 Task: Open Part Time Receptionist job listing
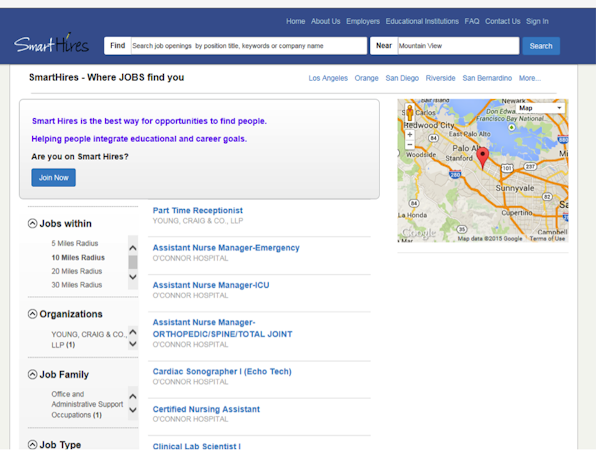198,210
